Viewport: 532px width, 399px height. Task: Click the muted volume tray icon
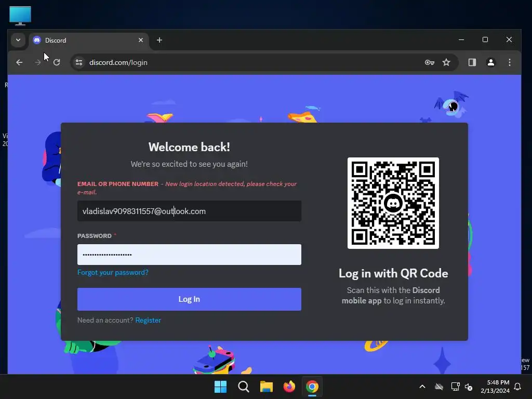(x=469, y=387)
